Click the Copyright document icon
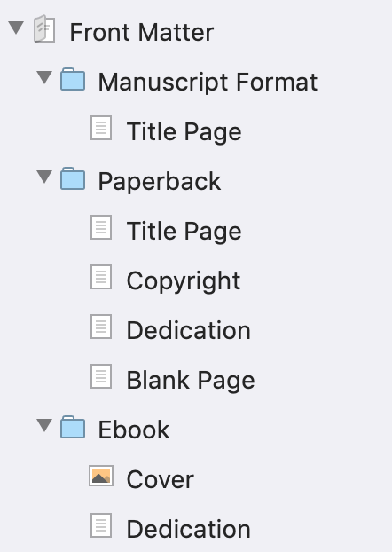Viewport: 392px width, 552px height. coord(101,277)
